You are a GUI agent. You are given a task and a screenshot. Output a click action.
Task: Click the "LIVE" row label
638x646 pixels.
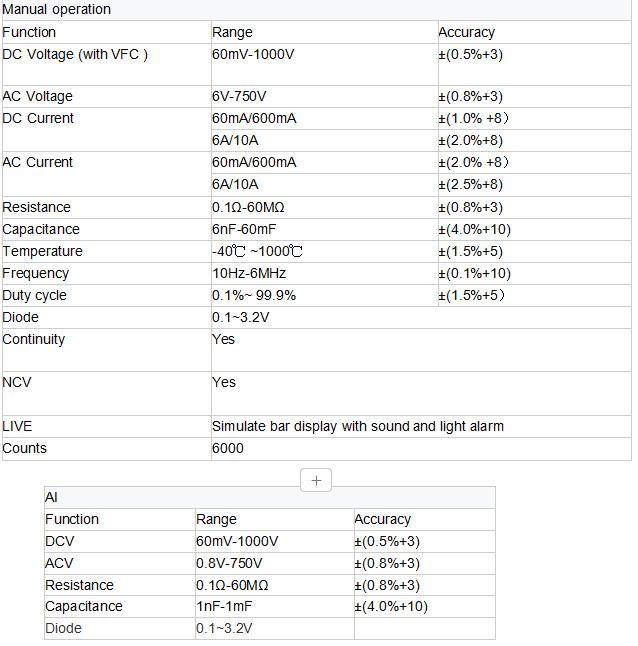pos(17,426)
